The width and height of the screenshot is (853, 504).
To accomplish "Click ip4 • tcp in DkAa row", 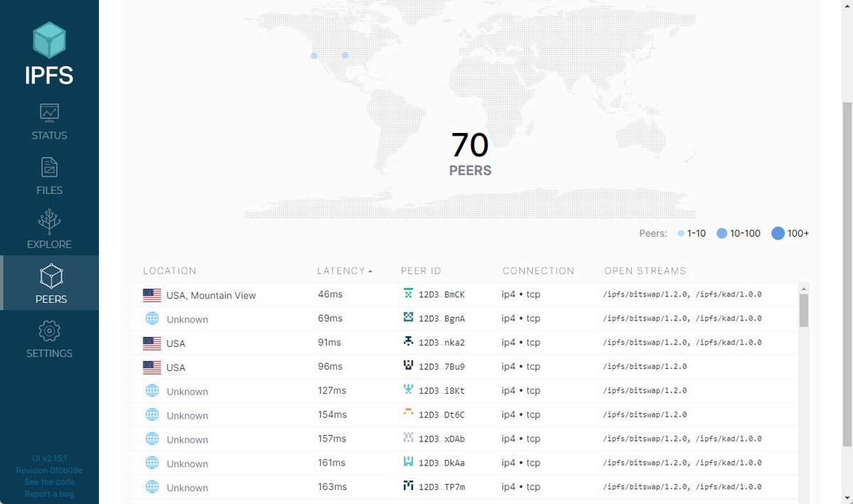I will pos(521,463).
